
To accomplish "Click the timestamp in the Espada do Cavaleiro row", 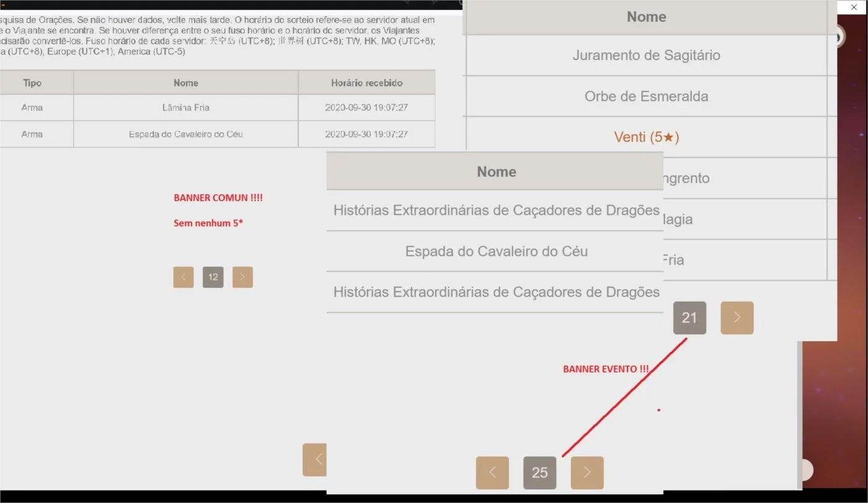I will (x=366, y=134).
